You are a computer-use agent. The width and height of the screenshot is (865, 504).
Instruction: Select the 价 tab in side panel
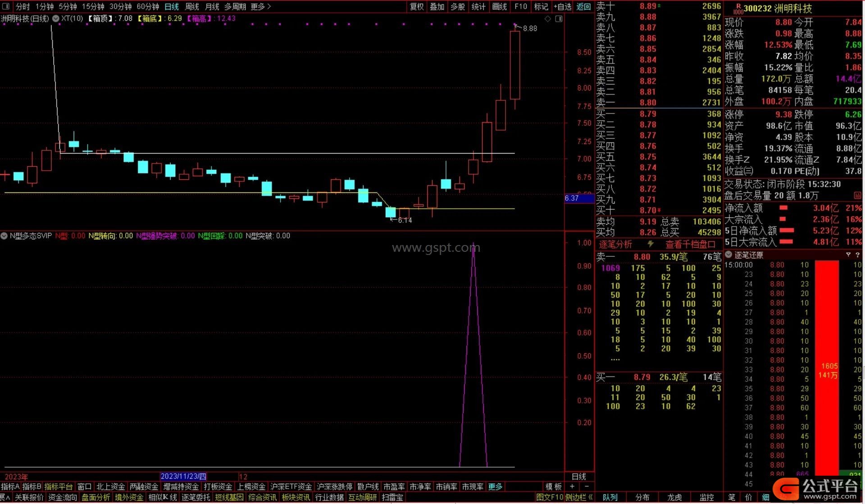pos(749,498)
